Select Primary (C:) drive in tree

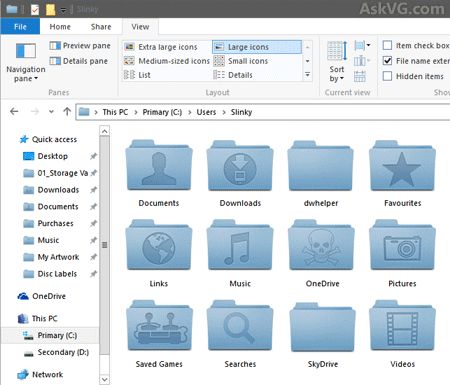pos(50,335)
